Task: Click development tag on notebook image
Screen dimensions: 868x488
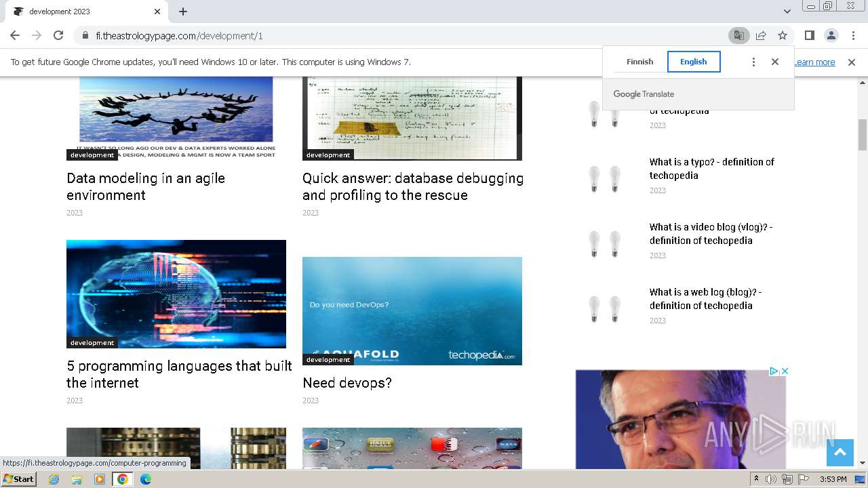Action: pos(328,155)
